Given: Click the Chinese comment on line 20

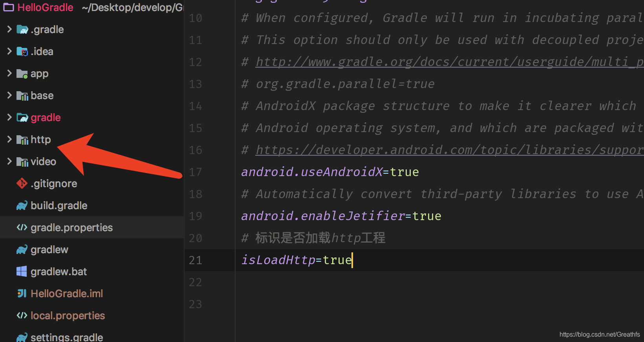Looking at the screenshot, I should pyautogui.click(x=313, y=238).
